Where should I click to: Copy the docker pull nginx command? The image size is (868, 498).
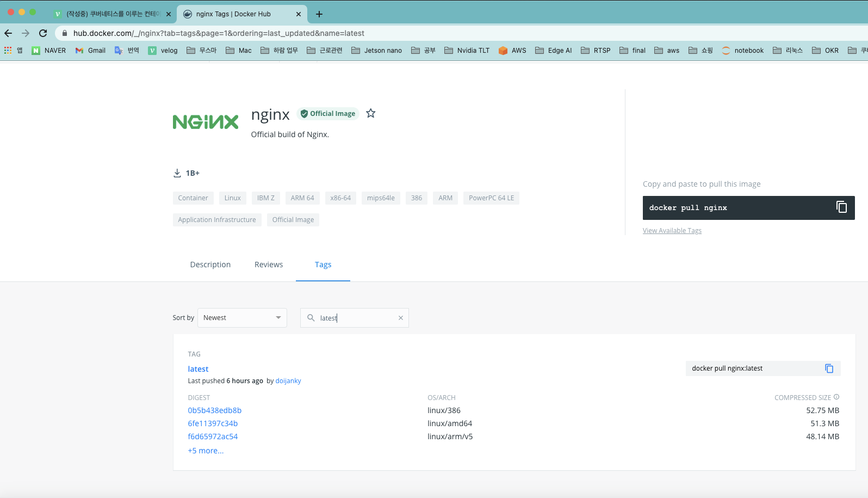[x=841, y=207]
